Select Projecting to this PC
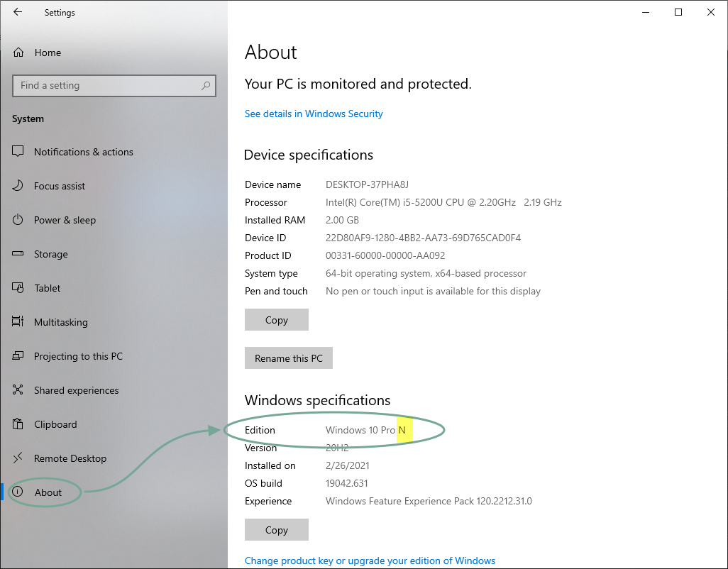Viewport: 728px width, 569px height. tap(114, 356)
